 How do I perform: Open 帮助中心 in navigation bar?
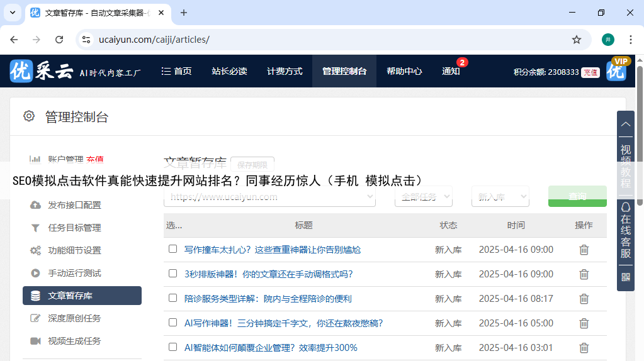(x=404, y=71)
